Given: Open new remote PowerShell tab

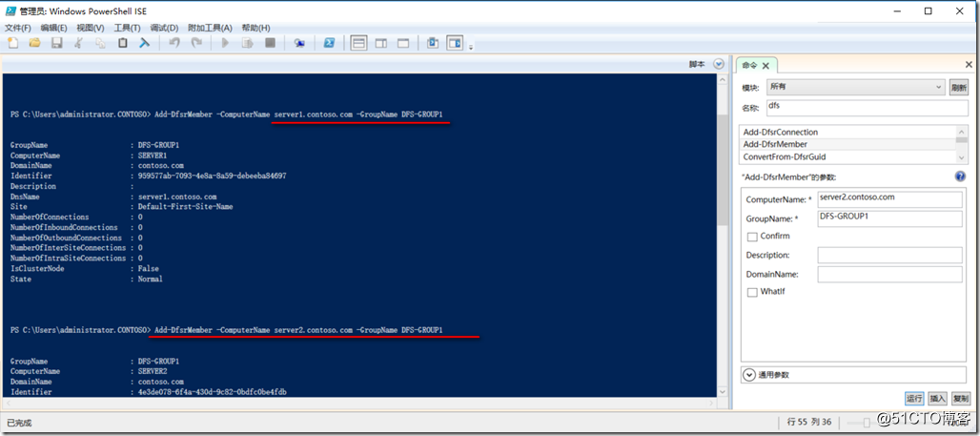Looking at the screenshot, I should pos(300,43).
